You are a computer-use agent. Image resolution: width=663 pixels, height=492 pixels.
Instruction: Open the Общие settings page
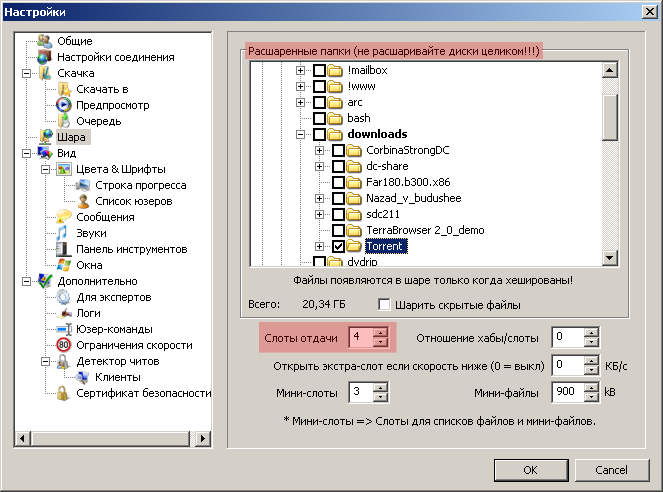[x=75, y=41]
